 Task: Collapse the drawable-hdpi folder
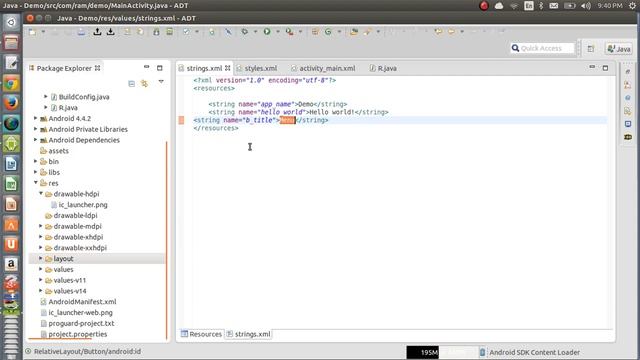(41, 193)
